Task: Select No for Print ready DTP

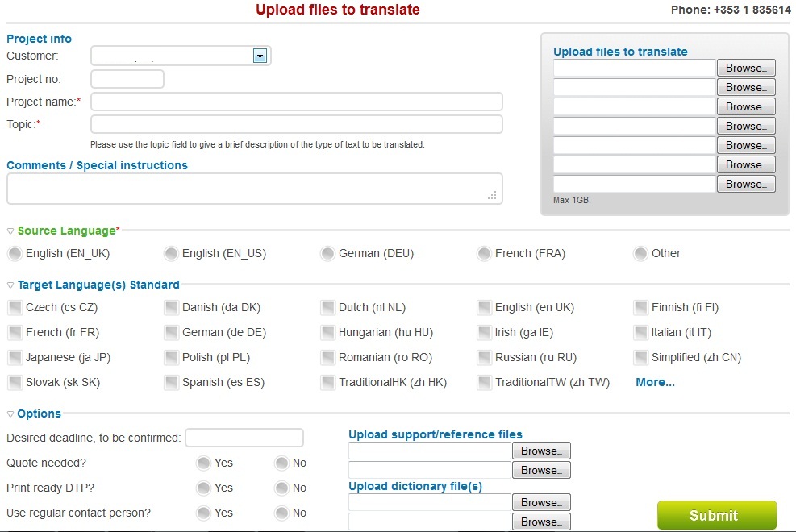Action: [x=281, y=488]
